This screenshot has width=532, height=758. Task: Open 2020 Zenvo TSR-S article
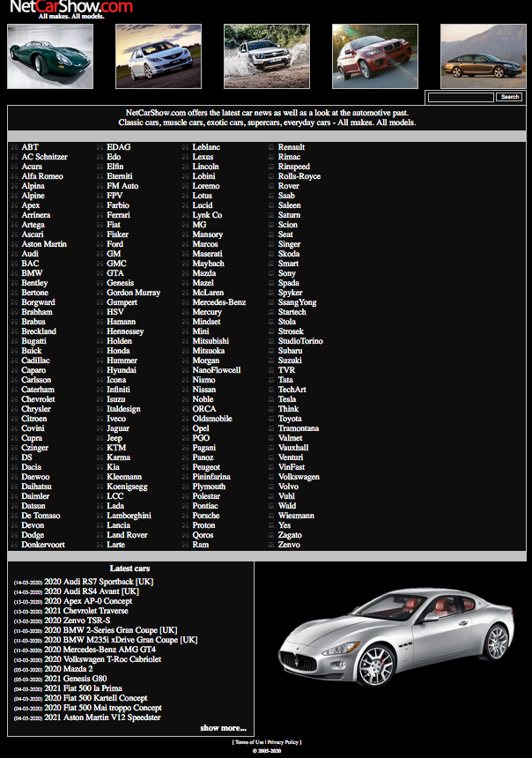tap(78, 621)
